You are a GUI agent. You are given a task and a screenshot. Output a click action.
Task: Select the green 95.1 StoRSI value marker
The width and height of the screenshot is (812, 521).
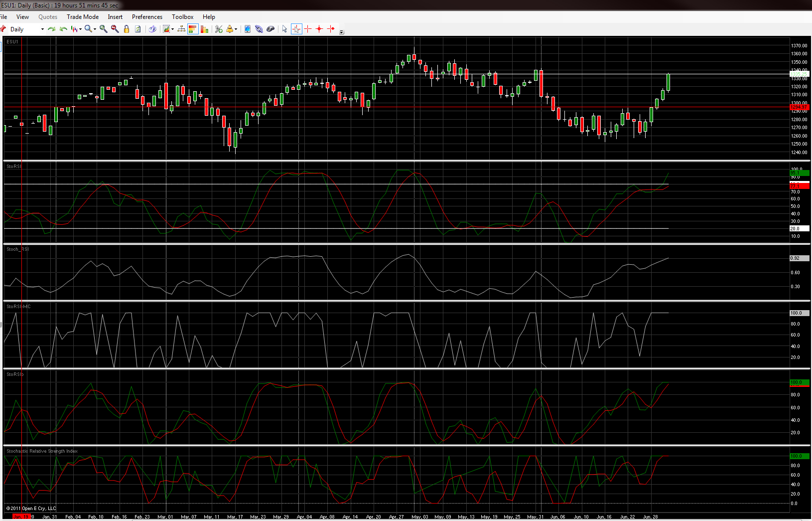pos(799,174)
